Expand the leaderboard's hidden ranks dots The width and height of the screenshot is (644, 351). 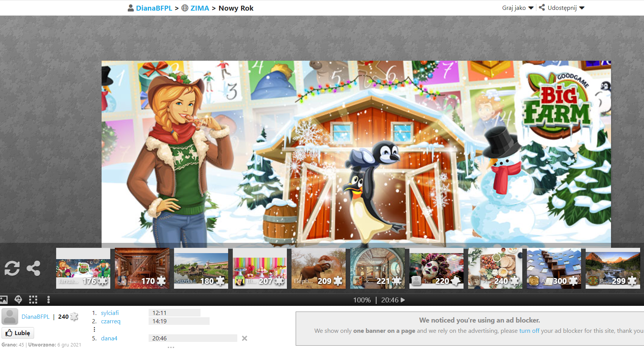click(94, 329)
